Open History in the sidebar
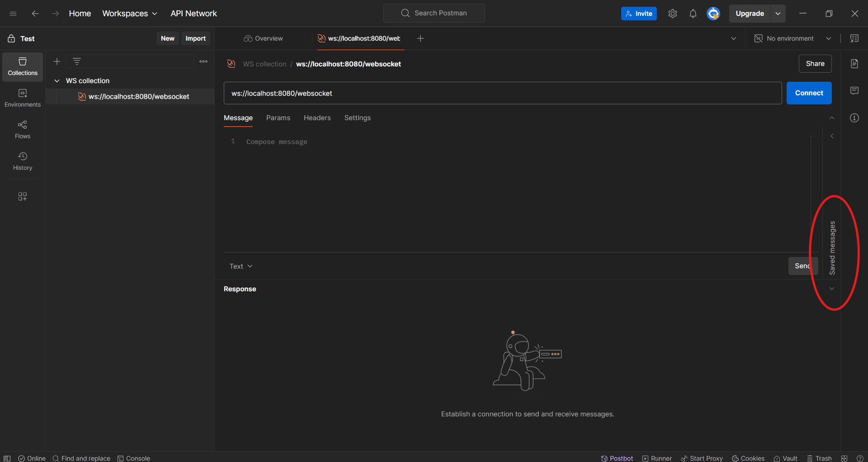The image size is (868, 462). coord(23,162)
